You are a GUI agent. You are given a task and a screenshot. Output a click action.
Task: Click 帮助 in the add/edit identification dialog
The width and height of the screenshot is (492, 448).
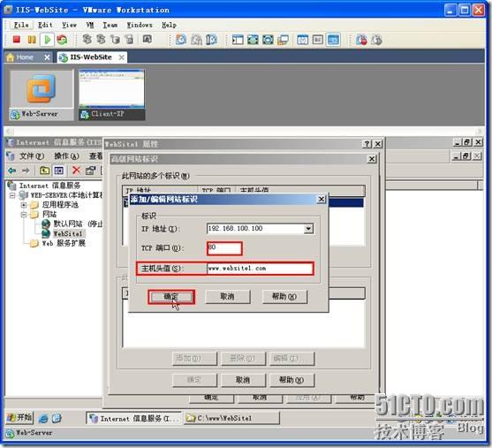point(284,297)
